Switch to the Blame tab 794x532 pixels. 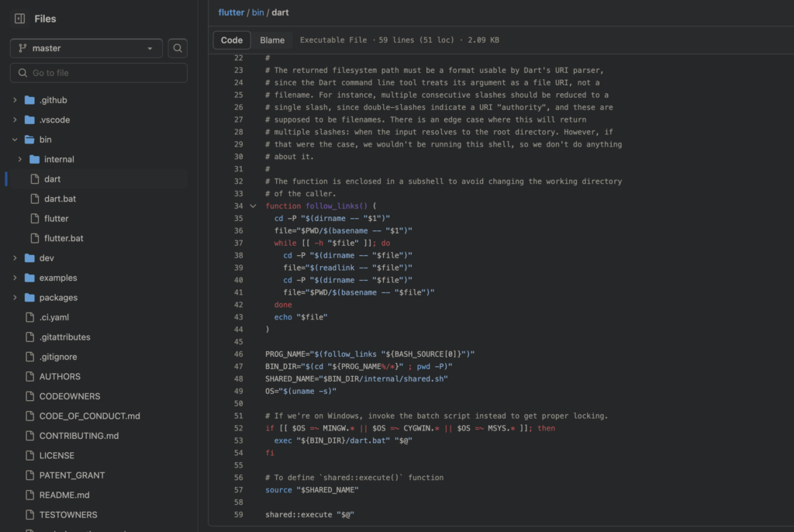(272, 40)
